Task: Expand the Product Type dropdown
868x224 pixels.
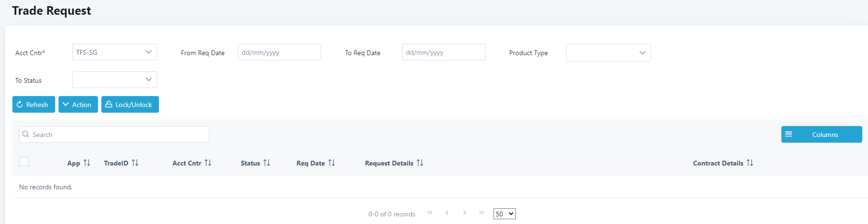Action: coord(608,53)
